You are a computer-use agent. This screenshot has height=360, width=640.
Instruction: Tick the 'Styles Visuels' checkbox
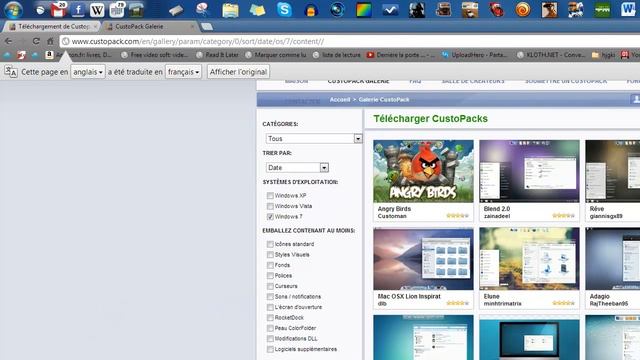tap(270, 255)
